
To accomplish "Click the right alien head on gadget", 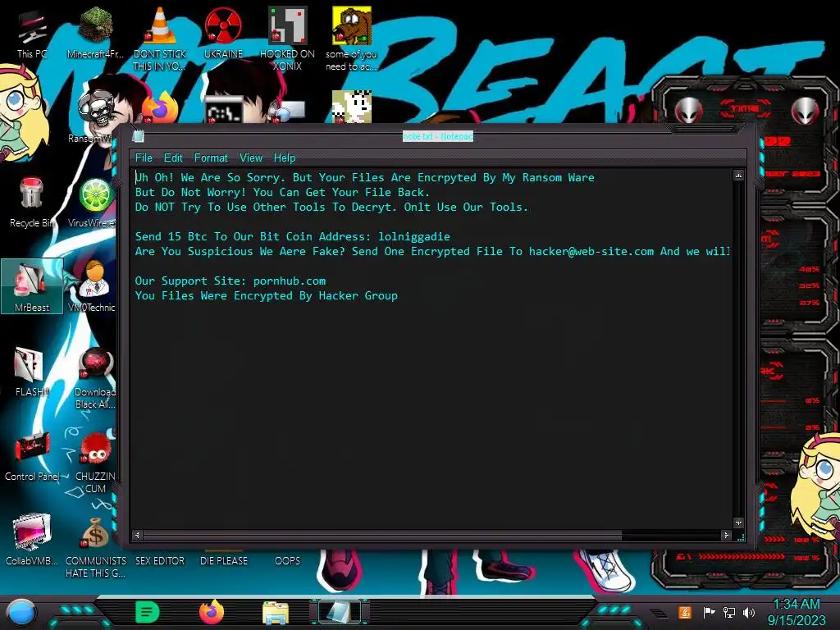I will 806,111.
